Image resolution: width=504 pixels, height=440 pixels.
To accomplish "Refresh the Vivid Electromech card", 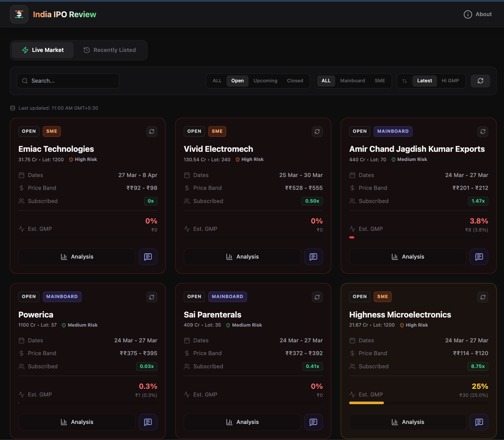I will coord(317,131).
